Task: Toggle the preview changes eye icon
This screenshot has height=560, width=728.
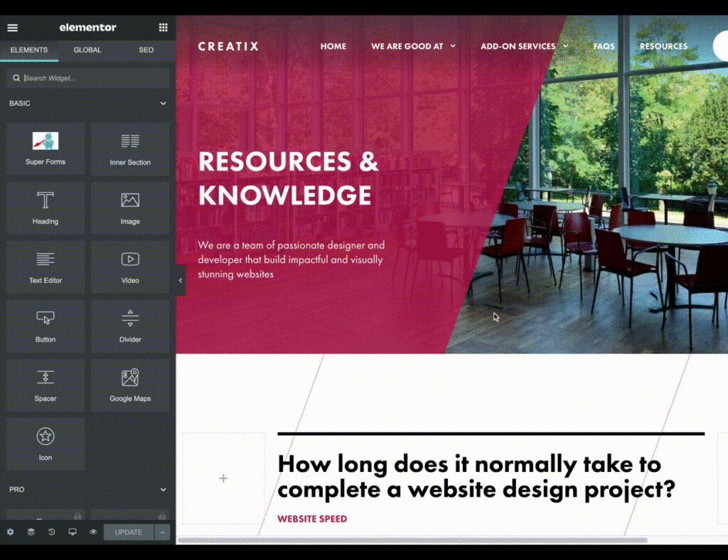Action: (93, 532)
